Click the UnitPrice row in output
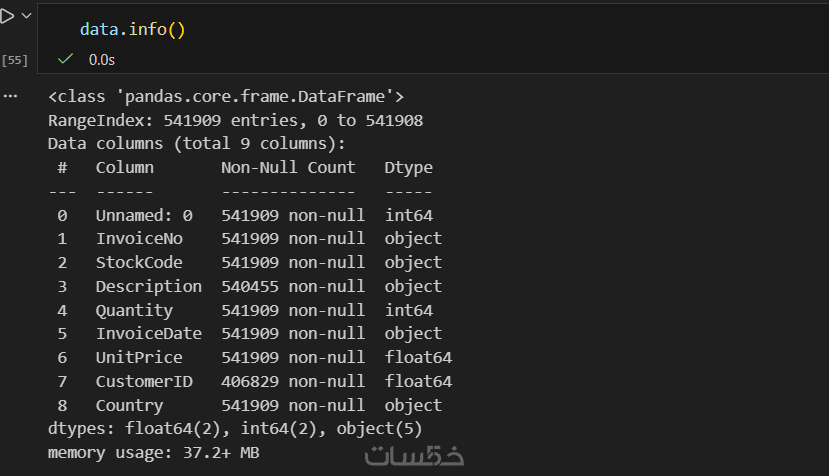 click(x=139, y=357)
